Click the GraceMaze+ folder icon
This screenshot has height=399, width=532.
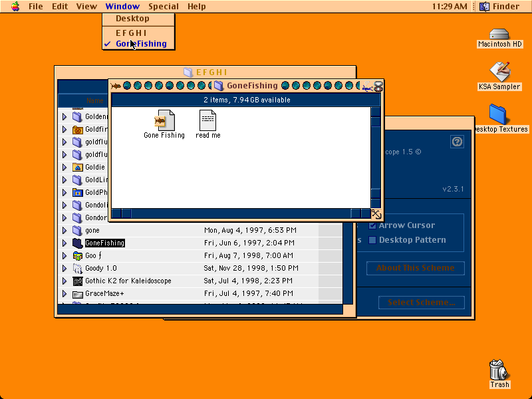pos(77,294)
